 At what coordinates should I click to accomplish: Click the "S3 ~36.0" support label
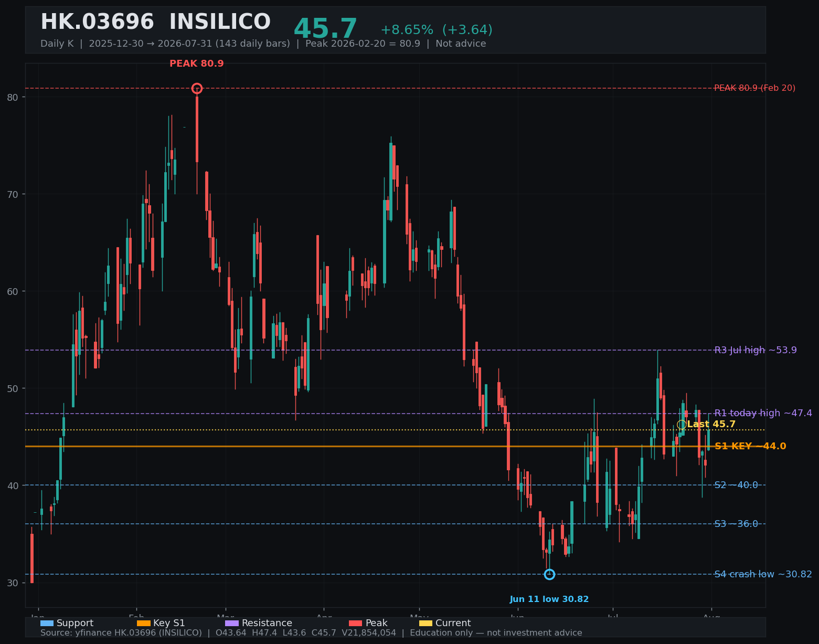click(x=736, y=524)
